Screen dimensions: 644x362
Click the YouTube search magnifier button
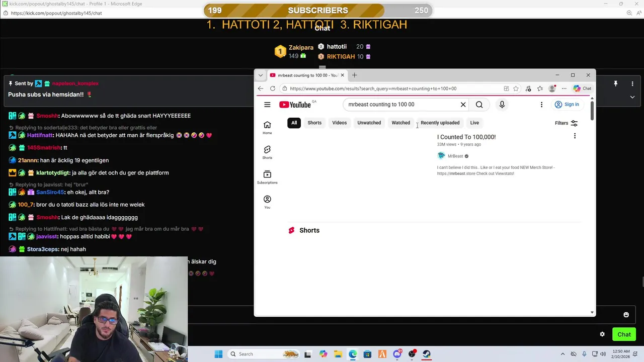point(479,105)
